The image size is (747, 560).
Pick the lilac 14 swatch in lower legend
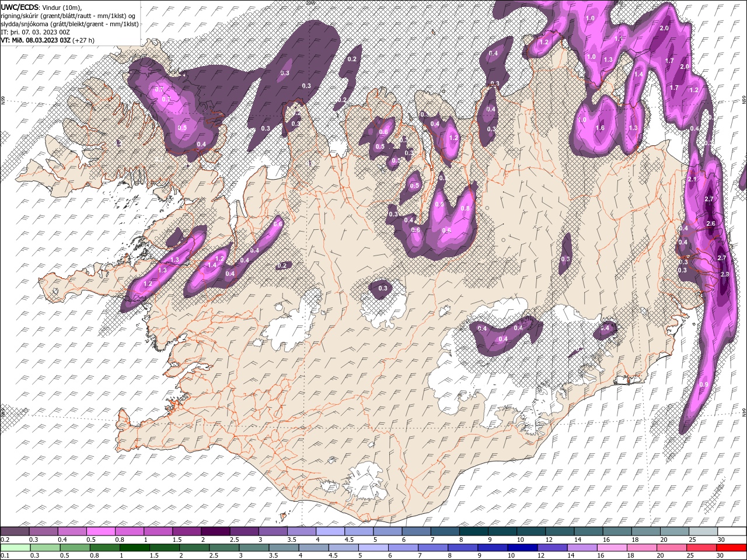coord(582,548)
